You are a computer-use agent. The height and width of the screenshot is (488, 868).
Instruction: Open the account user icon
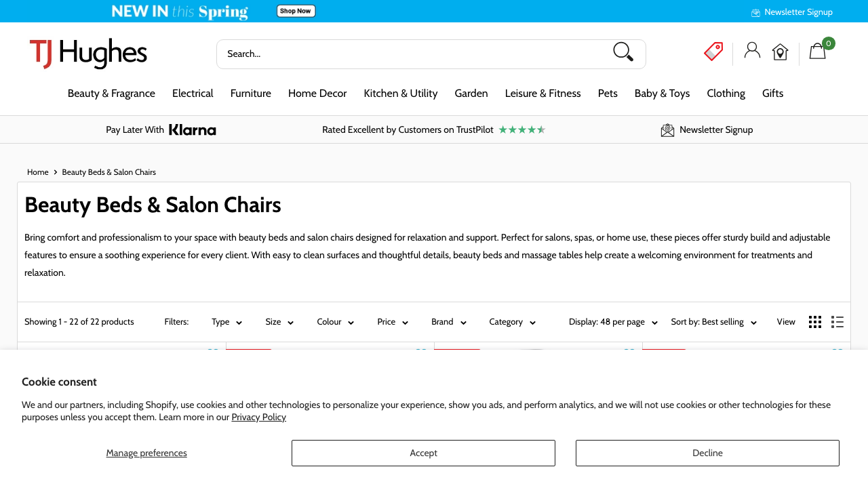[752, 50]
